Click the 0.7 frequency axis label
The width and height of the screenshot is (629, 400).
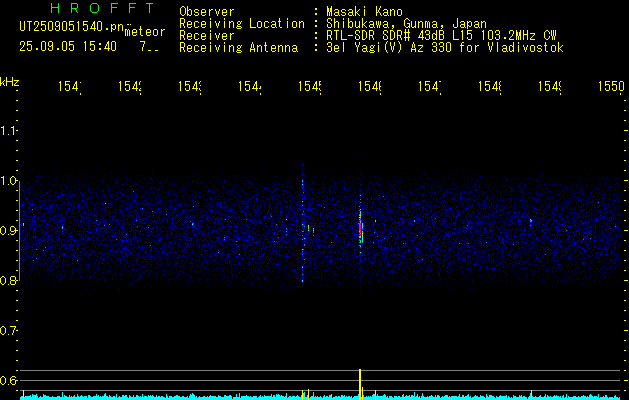pyautogui.click(x=8, y=331)
